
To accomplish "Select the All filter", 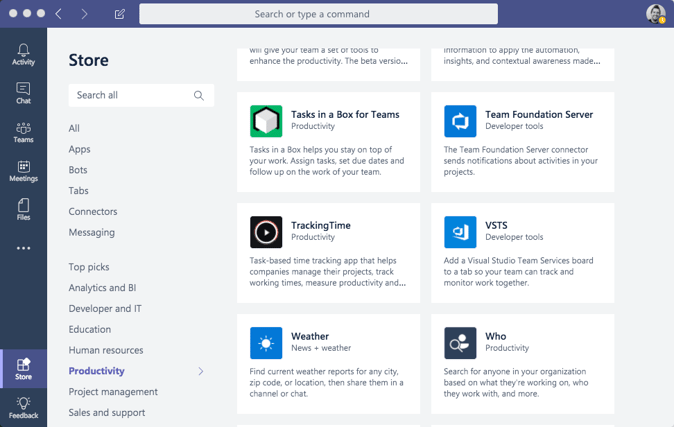I will coord(74,128).
